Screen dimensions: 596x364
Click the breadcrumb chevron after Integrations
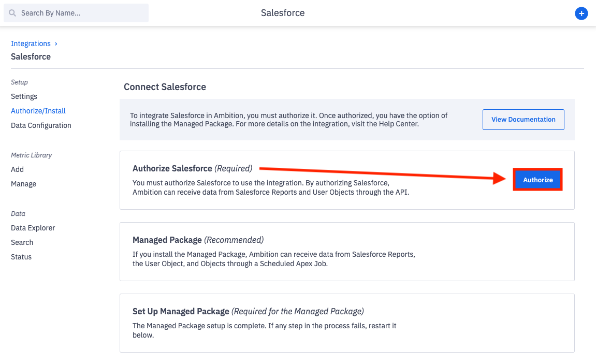pyautogui.click(x=56, y=43)
